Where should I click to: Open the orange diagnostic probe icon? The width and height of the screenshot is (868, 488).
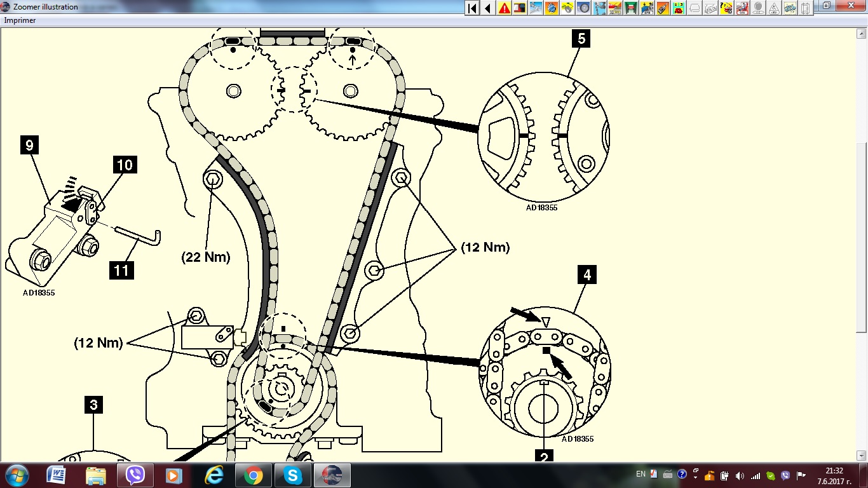663,8
